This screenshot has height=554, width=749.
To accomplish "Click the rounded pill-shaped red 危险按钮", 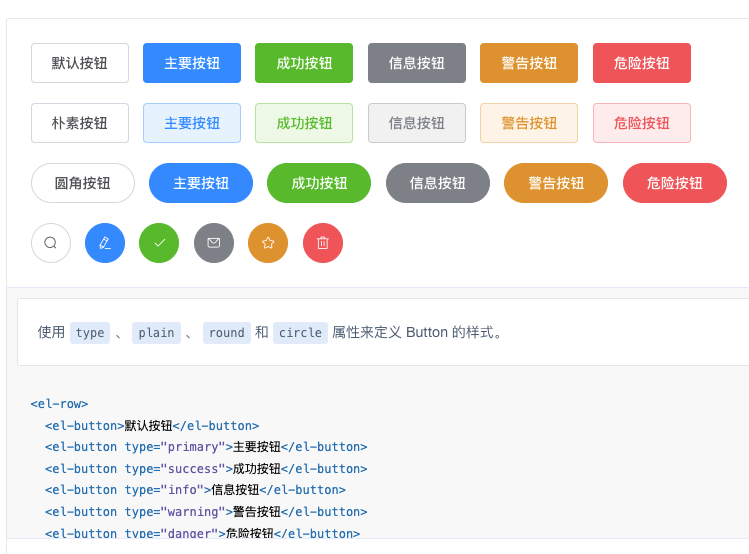I will tap(675, 183).
